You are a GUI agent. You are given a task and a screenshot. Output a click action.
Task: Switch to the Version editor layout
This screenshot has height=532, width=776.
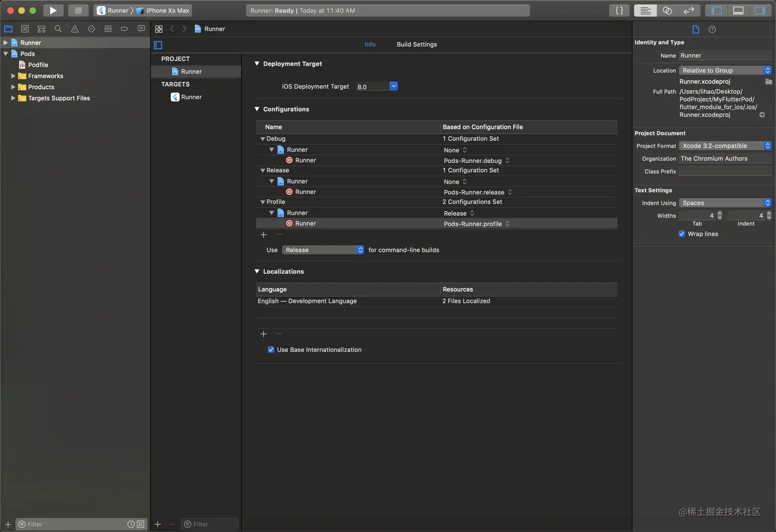689,10
